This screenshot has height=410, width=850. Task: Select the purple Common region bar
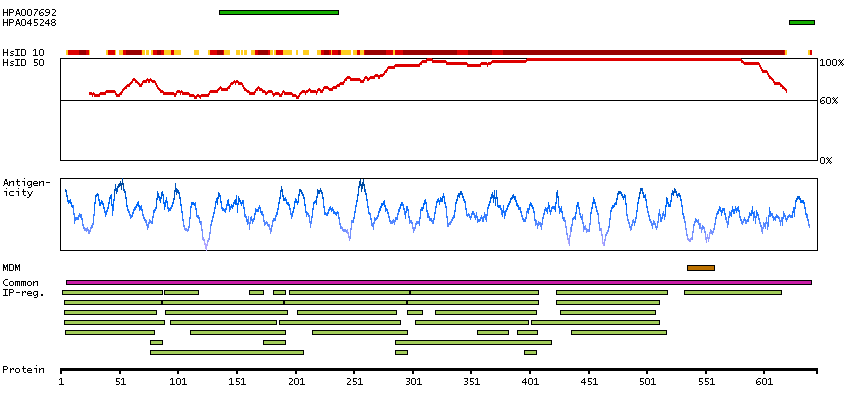pyautogui.click(x=438, y=282)
